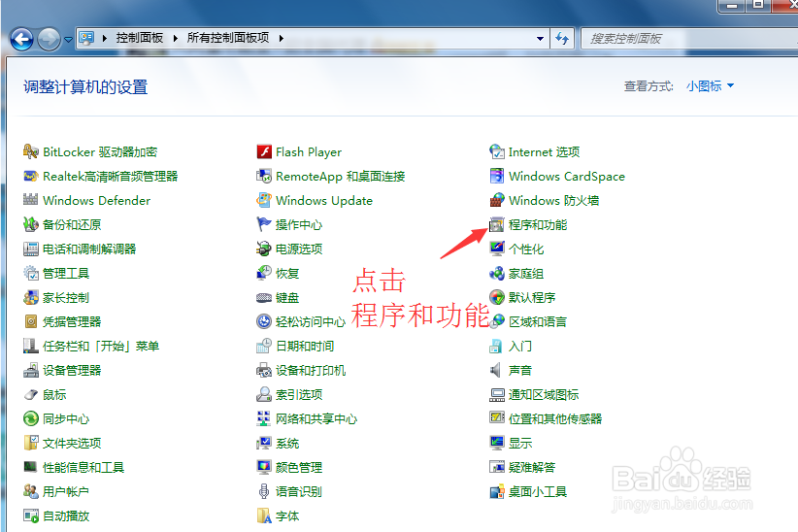Open the 疑难解答 link

point(532,467)
